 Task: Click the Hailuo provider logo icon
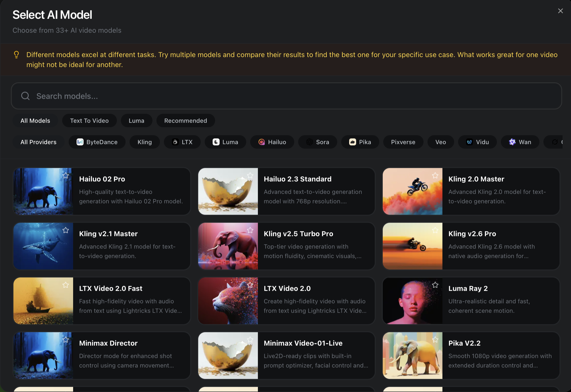point(261,142)
